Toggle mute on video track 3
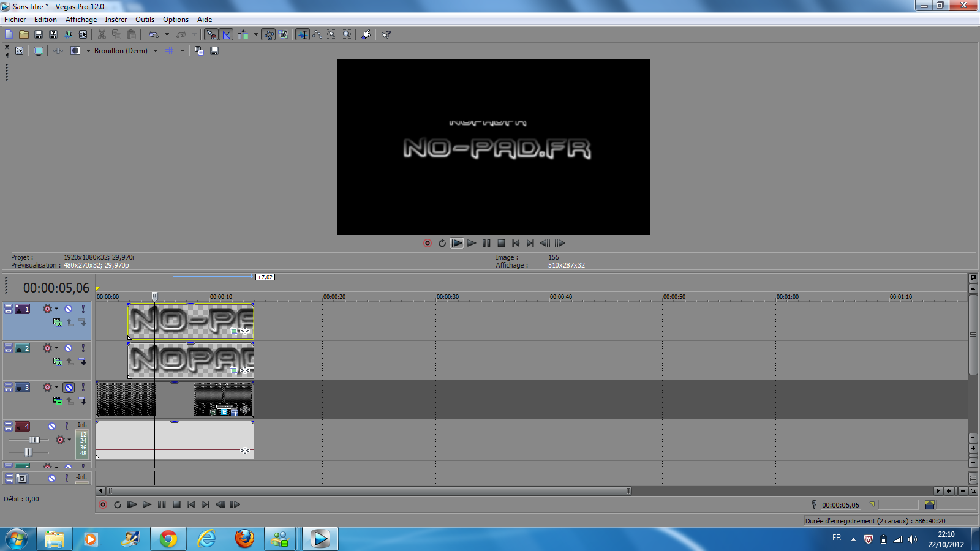 click(69, 388)
